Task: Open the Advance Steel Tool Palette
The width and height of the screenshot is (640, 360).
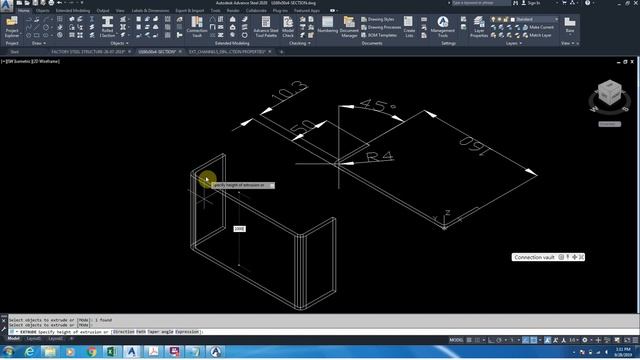Action: tap(266, 27)
